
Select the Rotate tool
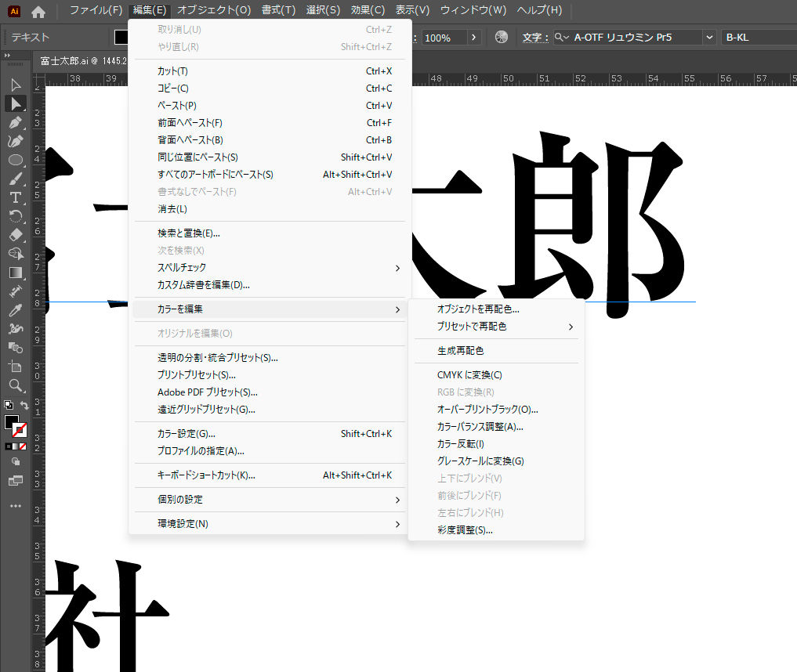(x=15, y=216)
